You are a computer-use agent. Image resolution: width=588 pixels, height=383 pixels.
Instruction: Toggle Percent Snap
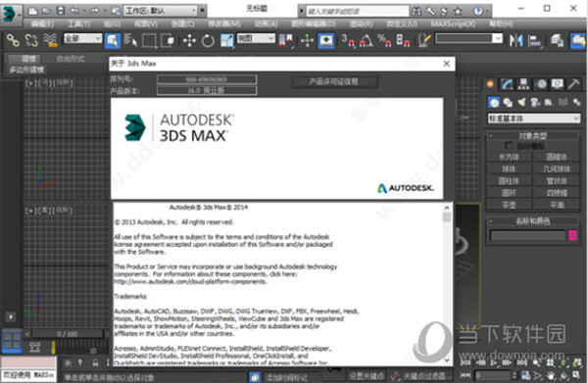click(x=384, y=40)
